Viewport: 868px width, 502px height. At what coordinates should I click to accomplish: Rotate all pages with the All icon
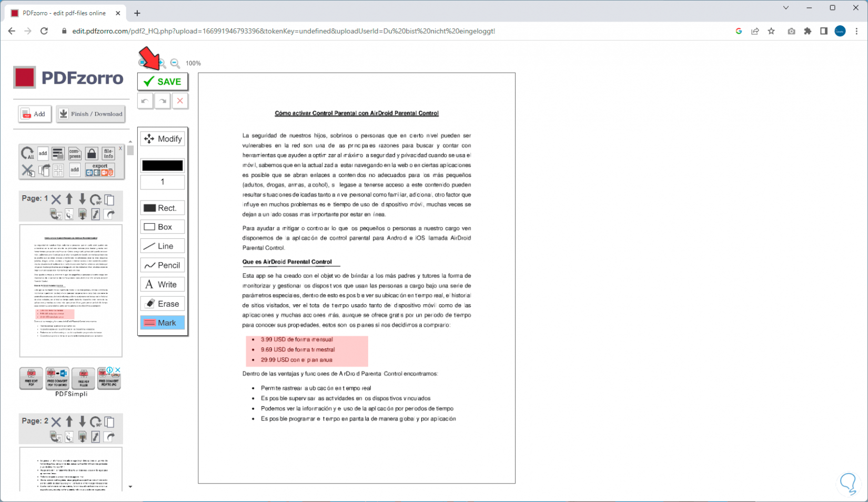click(27, 154)
